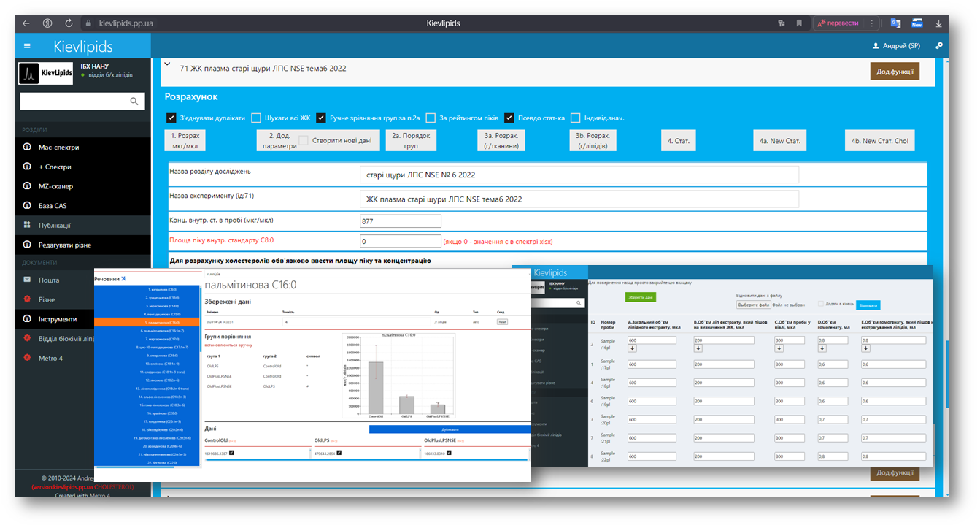Screen dimensions: 980x528
Task: Click the browser downloads arrow icon
Action: point(938,23)
